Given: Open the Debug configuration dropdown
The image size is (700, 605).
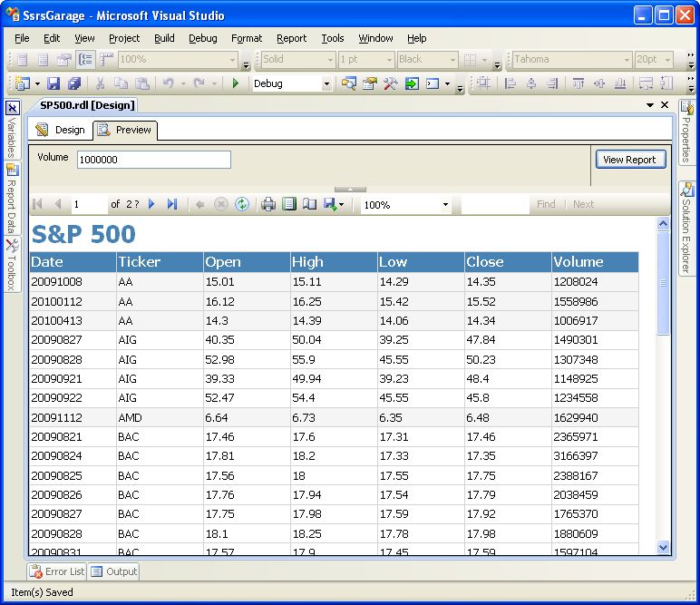Looking at the screenshot, I should tap(326, 83).
